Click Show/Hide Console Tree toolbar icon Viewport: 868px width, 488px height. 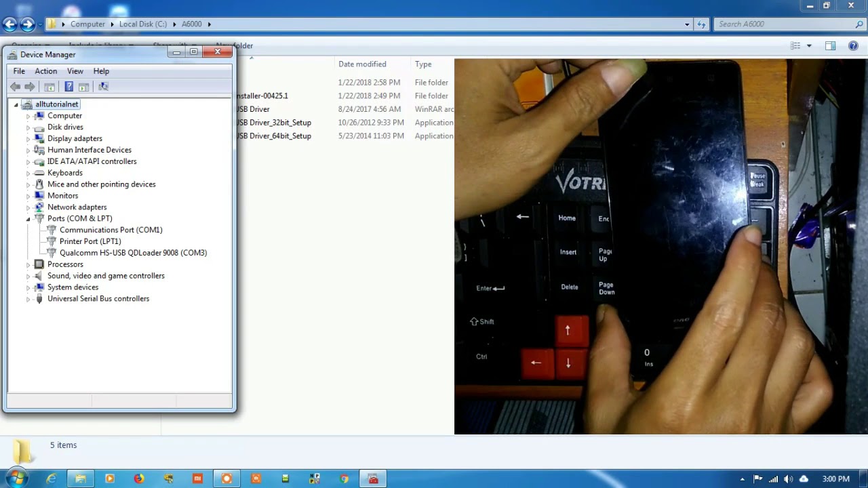50,87
